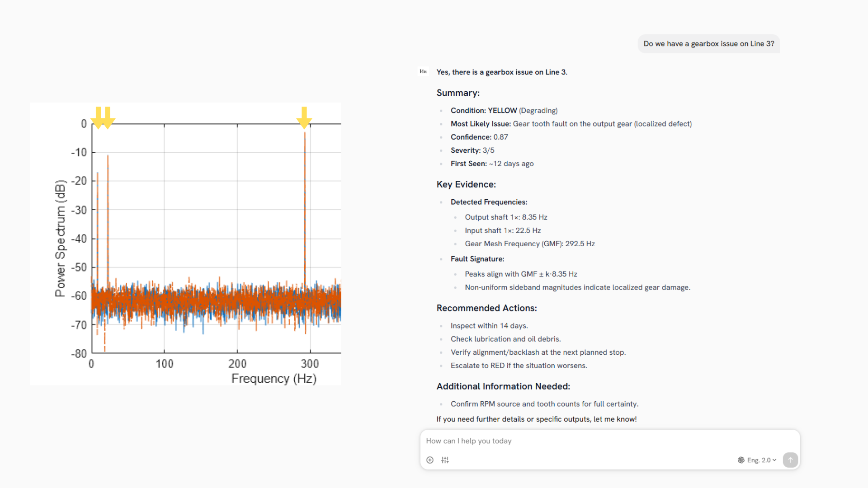This screenshot has height=488, width=868.
Task: Open the sliders settings icon below input
Action: pyautogui.click(x=445, y=460)
